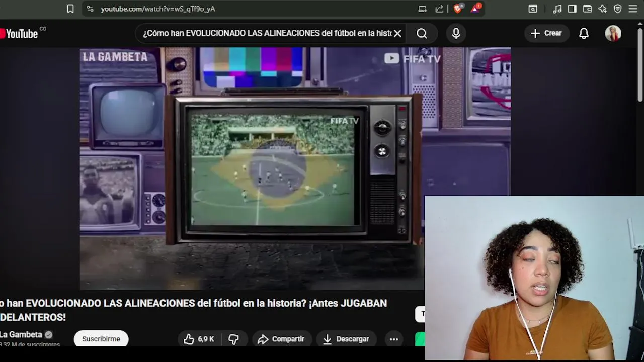Screen dimensions: 644x362
Task: Select the youtube.com address bar URL
Action: click(x=158, y=9)
